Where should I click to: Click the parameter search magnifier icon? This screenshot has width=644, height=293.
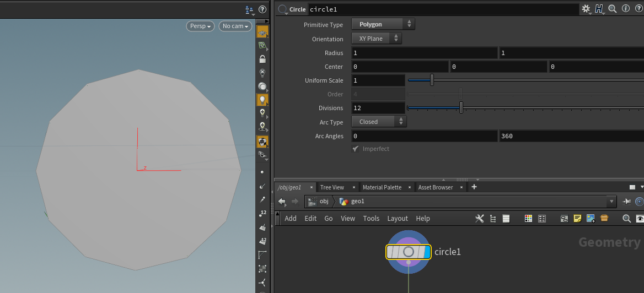[x=613, y=9]
